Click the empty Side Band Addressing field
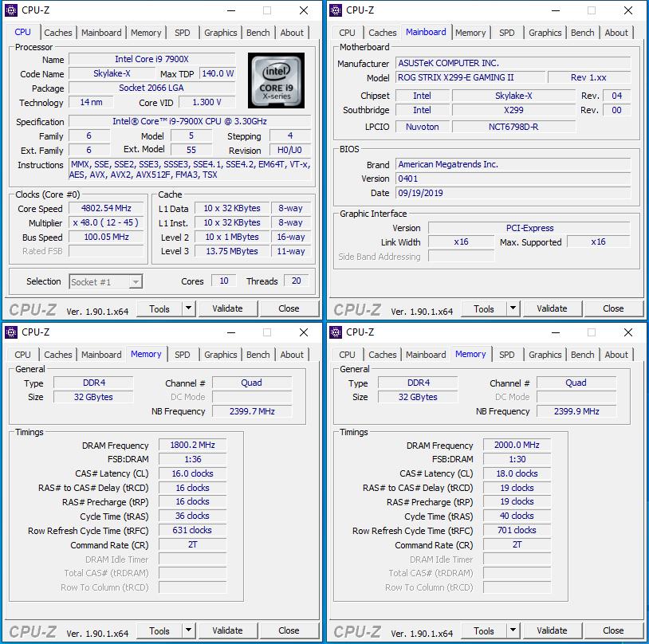 (x=462, y=257)
